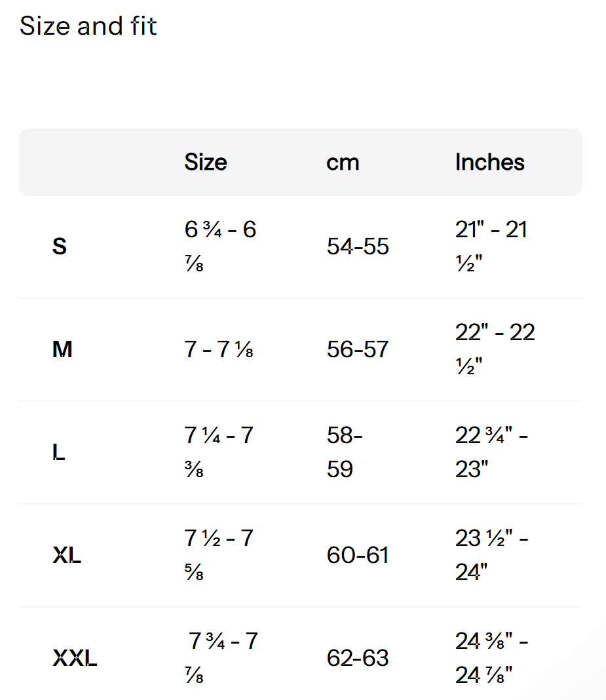Select the 21" - 21 ½" inches cell

491,246
